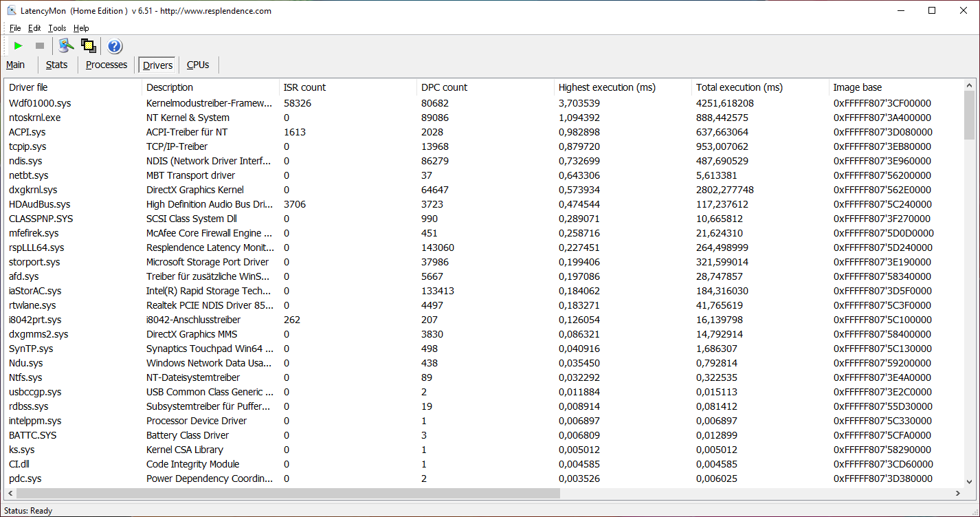
Task: Click the vertical scrollbar down arrow
Action: 969,482
